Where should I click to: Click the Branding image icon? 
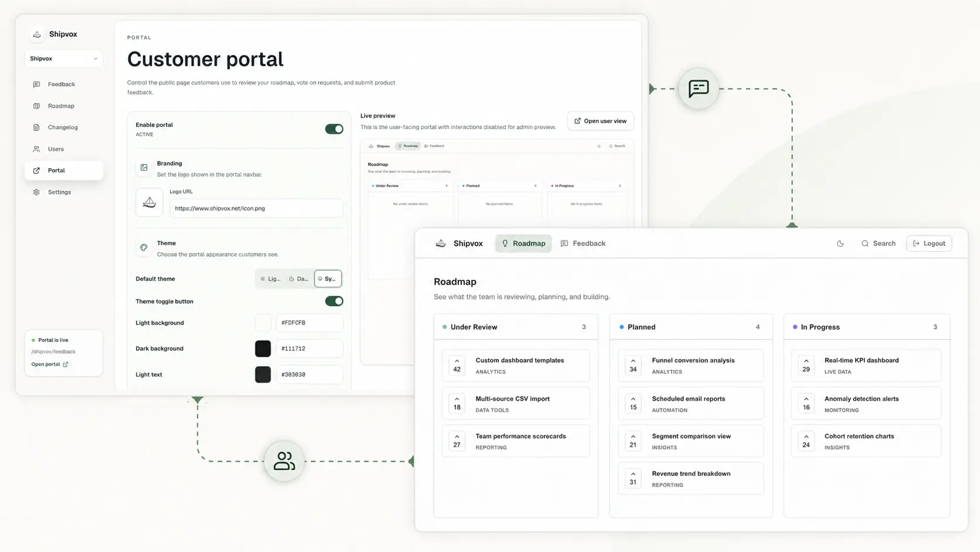point(144,168)
